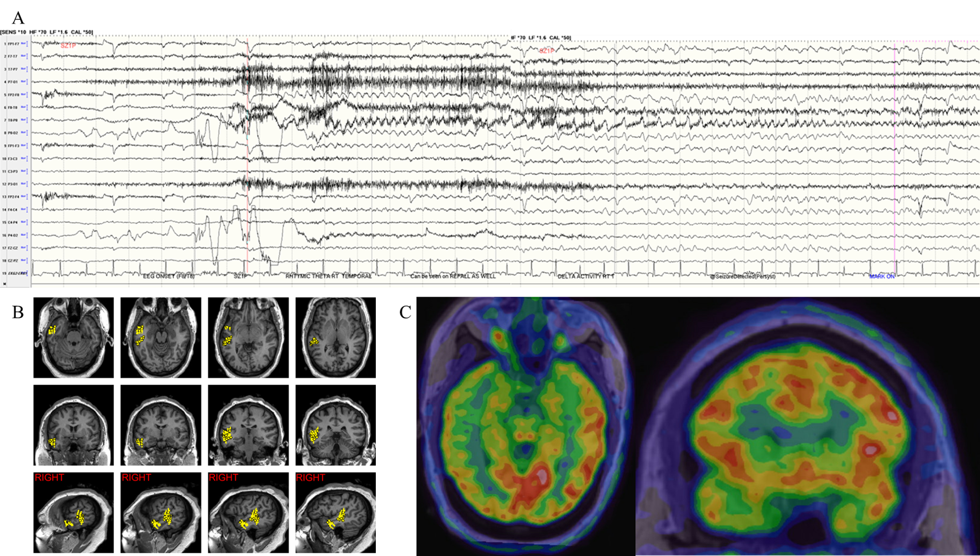Click the DELTA ACTIVITY RT T annotation
980x556 pixels.
586,277
